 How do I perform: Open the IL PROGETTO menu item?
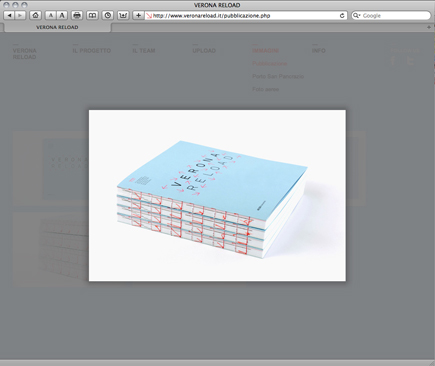[92, 51]
